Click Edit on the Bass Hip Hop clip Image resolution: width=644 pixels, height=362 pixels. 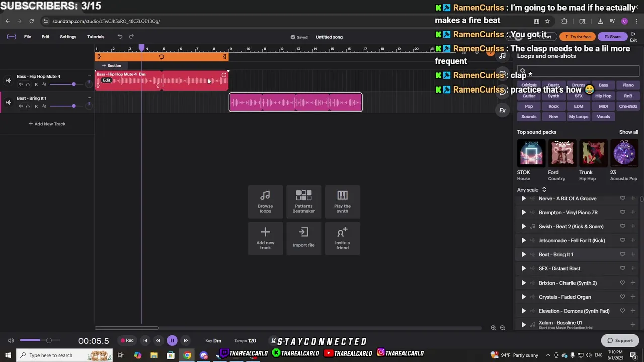(106, 80)
